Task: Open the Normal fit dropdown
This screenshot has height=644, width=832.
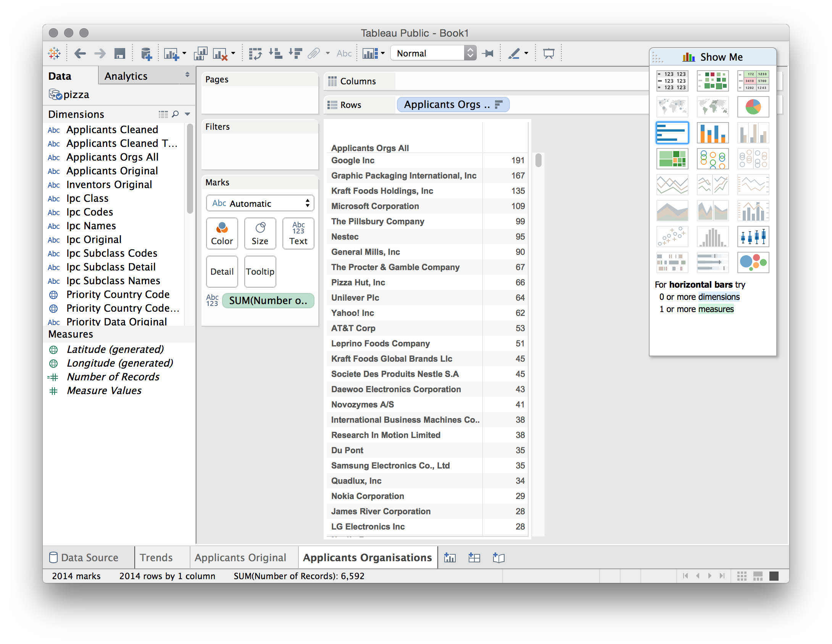Action: pyautogui.click(x=433, y=53)
